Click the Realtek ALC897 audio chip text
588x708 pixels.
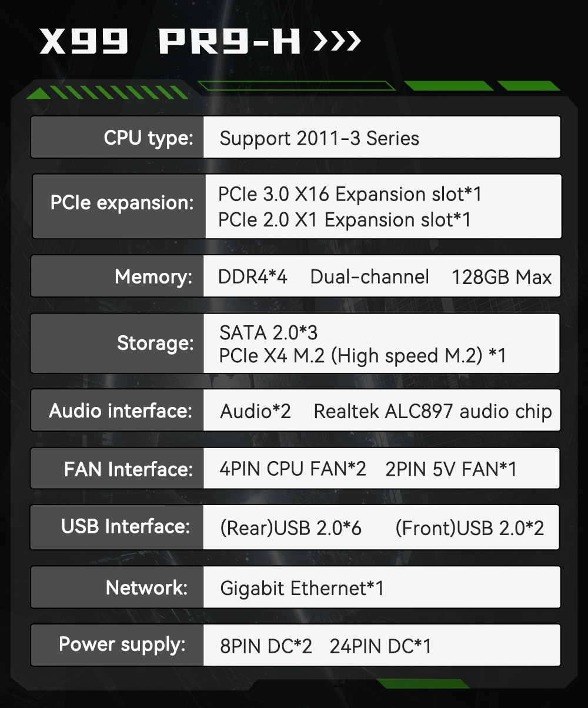pyautogui.click(x=433, y=411)
